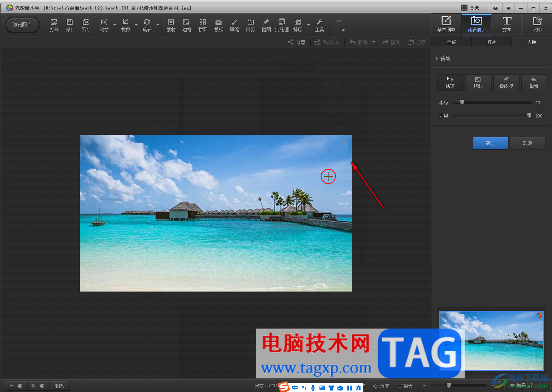The height and width of the screenshot is (392, 552).
Task: Open the 拼图 collage tool
Action: tap(203, 25)
